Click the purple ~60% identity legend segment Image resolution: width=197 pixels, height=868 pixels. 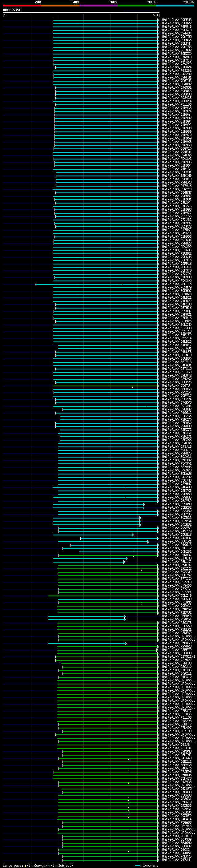[99, 6]
